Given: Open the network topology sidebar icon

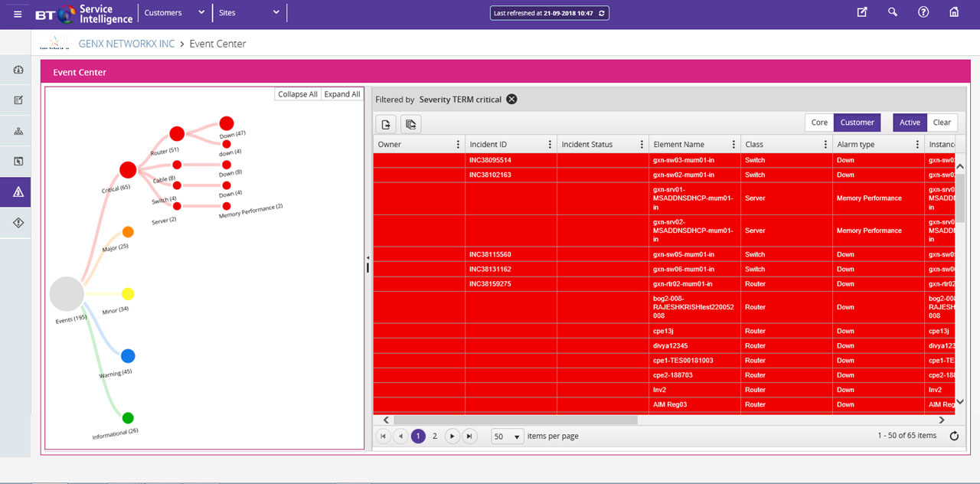Looking at the screenshot, I should (18, 131).
